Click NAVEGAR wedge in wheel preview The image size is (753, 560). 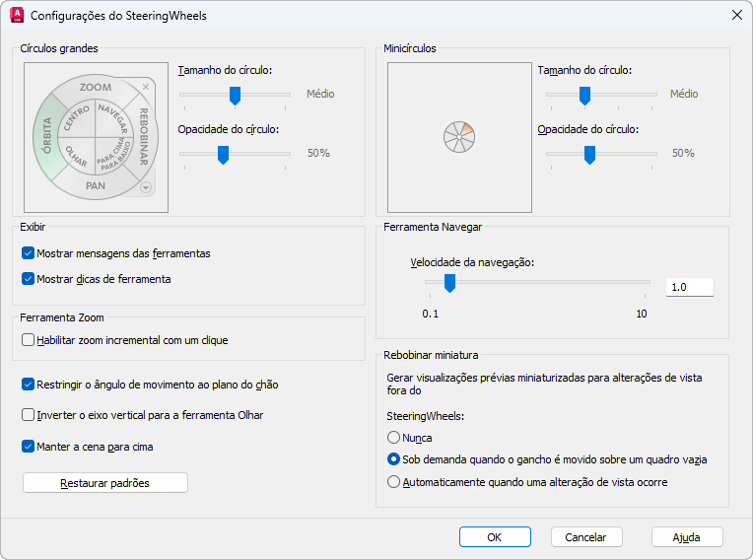click(113, 117)
